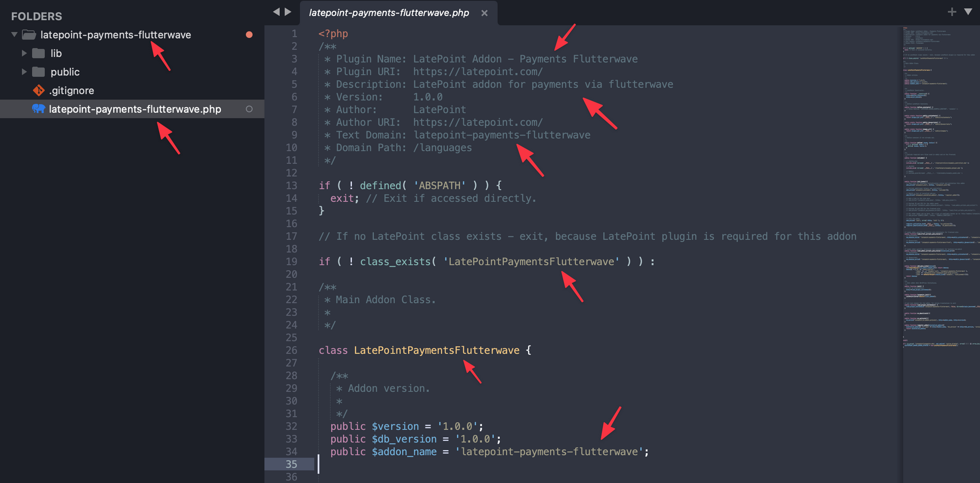Image resolution: width=980 pixels, height=483 pixels.
Task: Click the plus icon to create new tab
Action: tap(951, 11)
